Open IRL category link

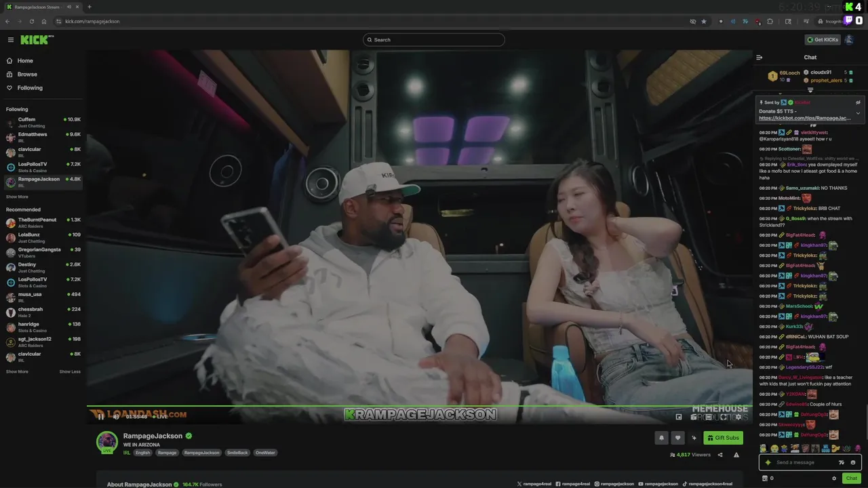pyautogui.click(x=127, y=453)
